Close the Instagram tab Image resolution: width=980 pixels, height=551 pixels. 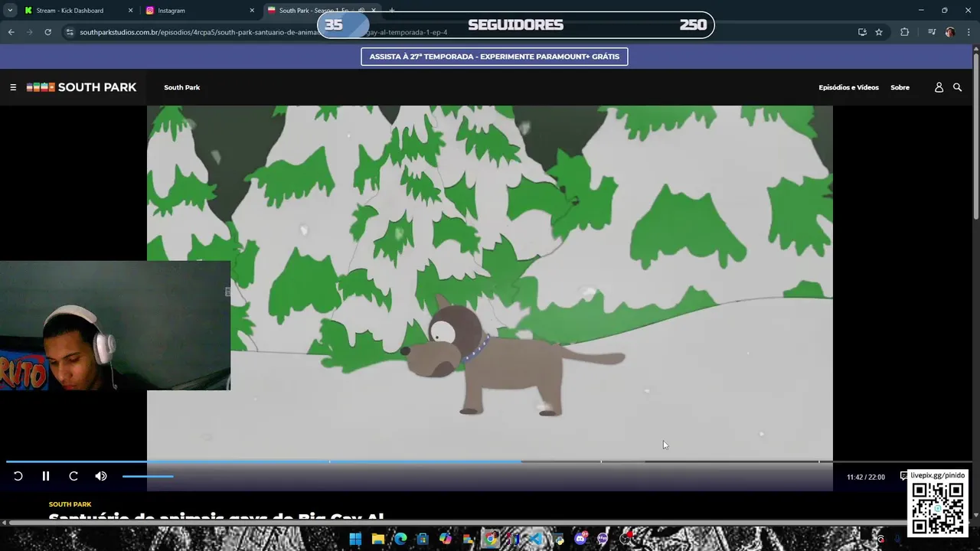pyautogui.click(x=252, y=11)
